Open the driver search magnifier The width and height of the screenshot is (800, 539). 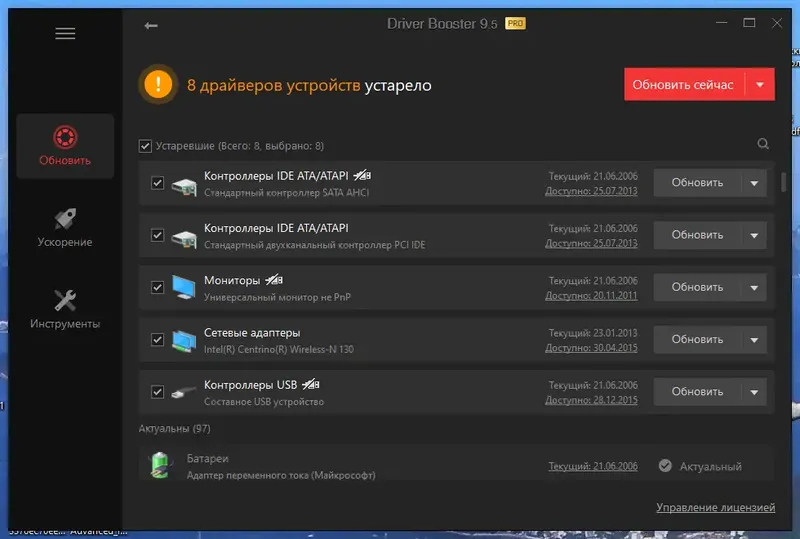[763, 144]
